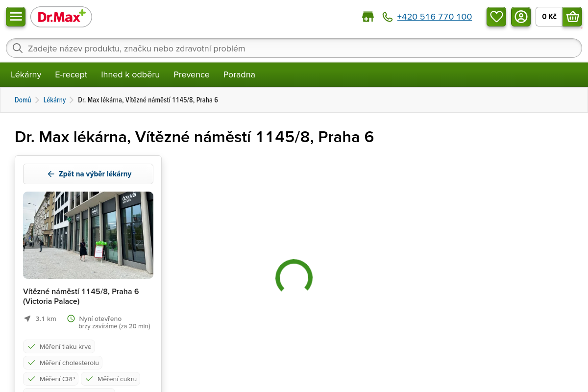
Task: Call the number +420 516 770 100
Action: (x=435, y=17)
